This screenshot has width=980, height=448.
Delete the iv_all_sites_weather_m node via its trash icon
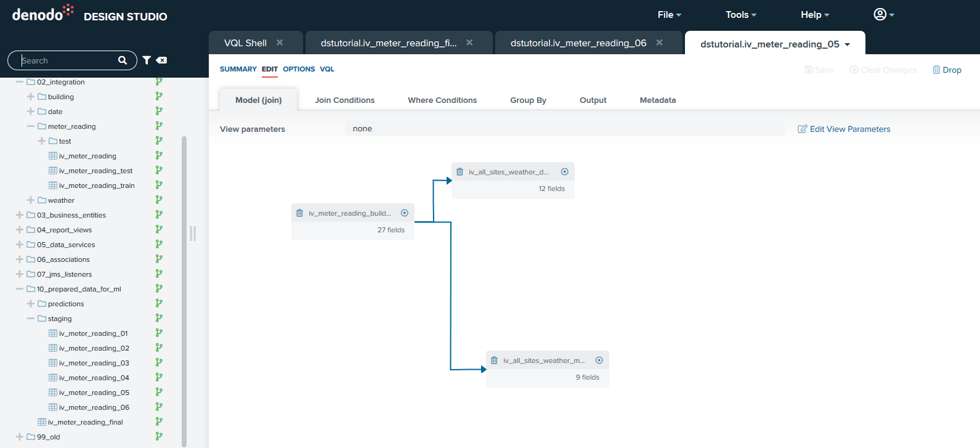[494, 360]
